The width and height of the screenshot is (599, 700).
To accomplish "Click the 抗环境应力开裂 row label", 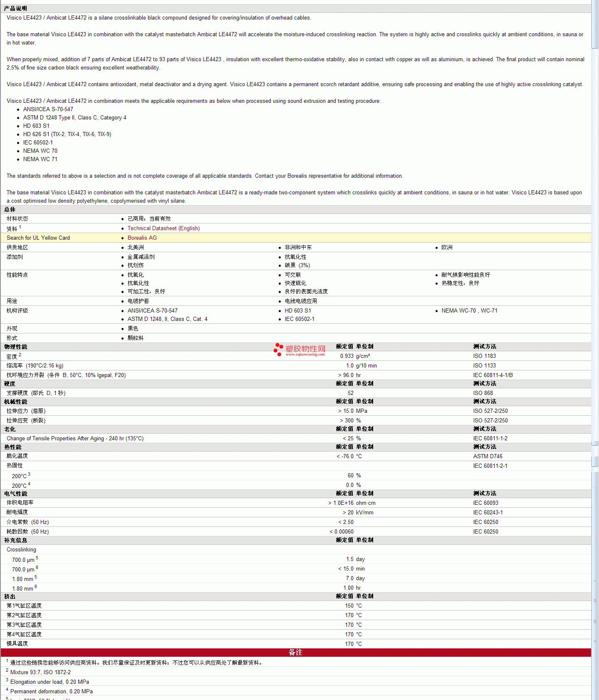I will point(66,375).
